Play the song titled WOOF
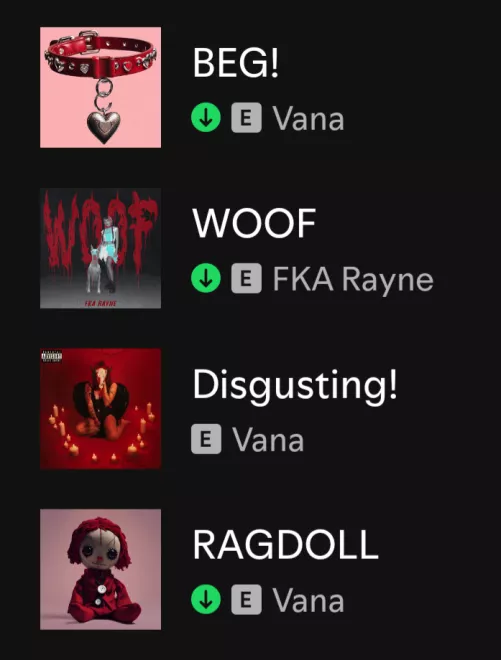 coord(254,223)
